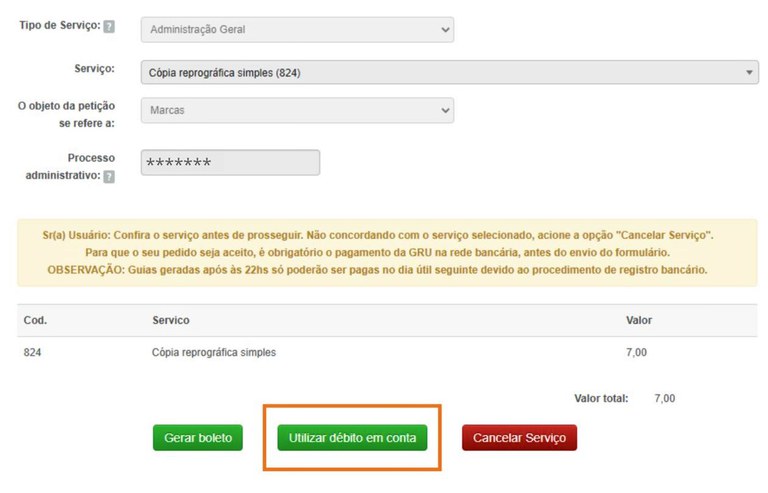Screen dimensions: 768x493
Task: Click the total amount next to Valor total
Action: pos(664,398)
